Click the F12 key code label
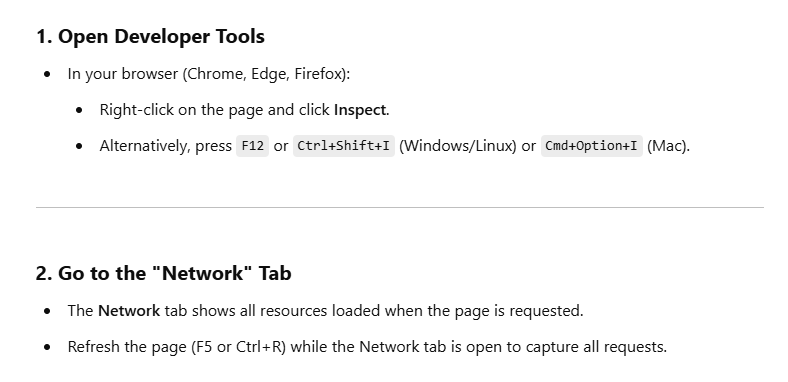The height and width of the screenshot is (382, 788). tap(253, 146)
